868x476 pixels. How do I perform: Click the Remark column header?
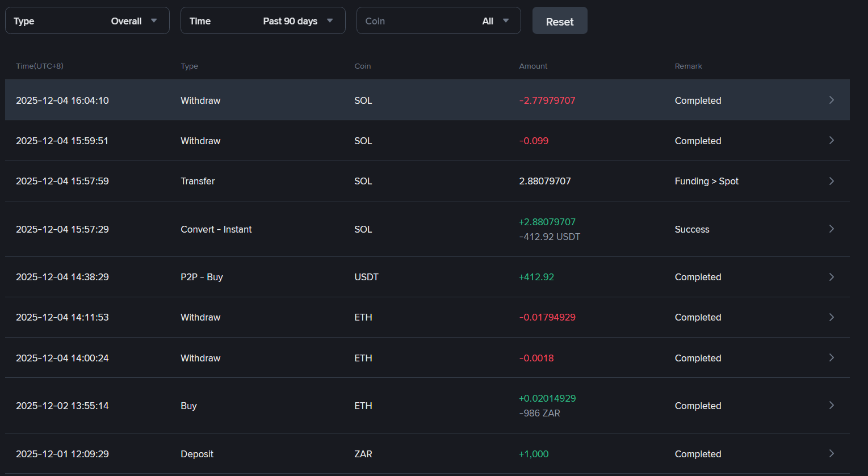(688, 66)
